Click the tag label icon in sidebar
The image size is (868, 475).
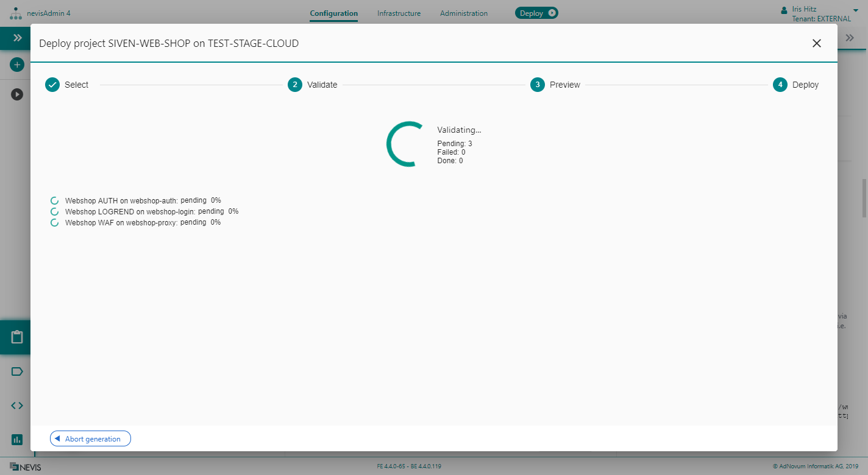pyautogui.click(x=17, y=371)
